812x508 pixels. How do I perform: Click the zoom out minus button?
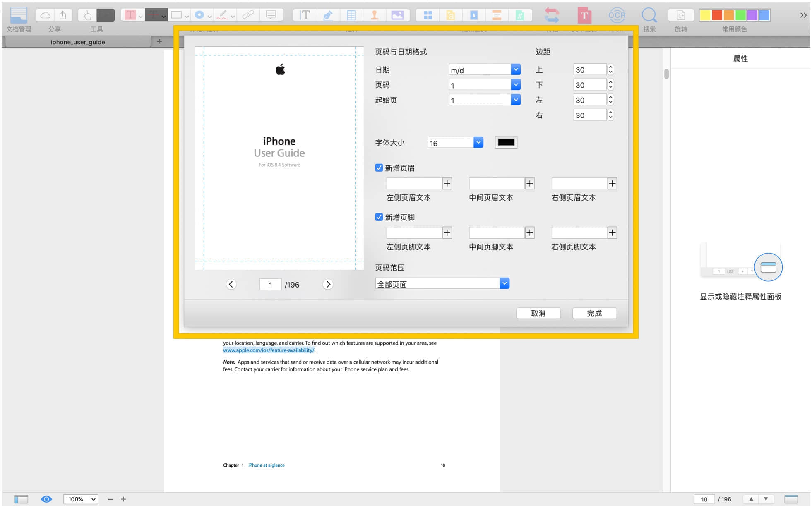(110, 499)
